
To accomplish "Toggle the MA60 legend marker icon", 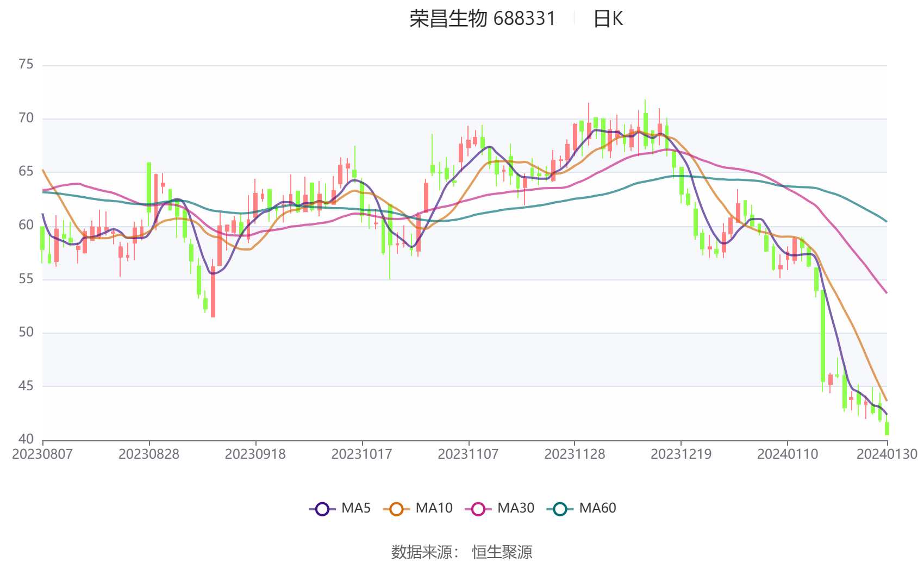I will (x=560, y=509).
